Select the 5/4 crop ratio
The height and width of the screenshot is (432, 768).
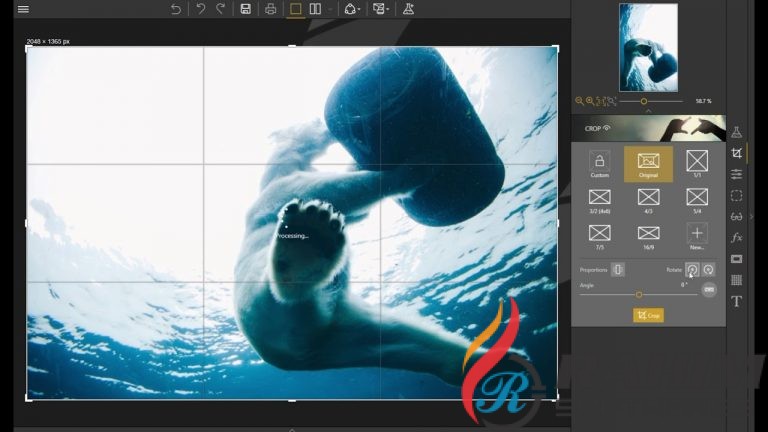[697, 201]
